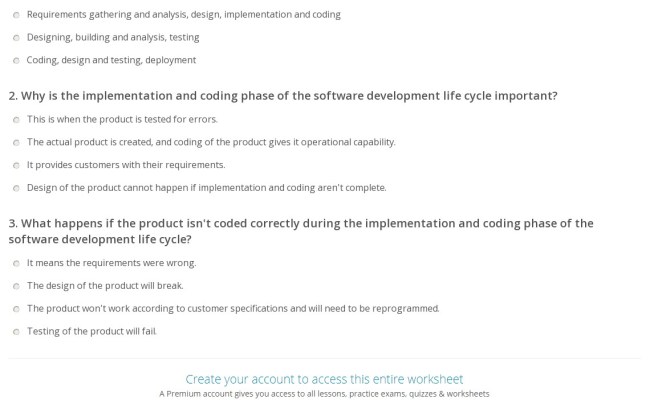
Task: Pick 'It provides customers with their requirements' radio
Action: pyautogui.click(x=16, y=165)
